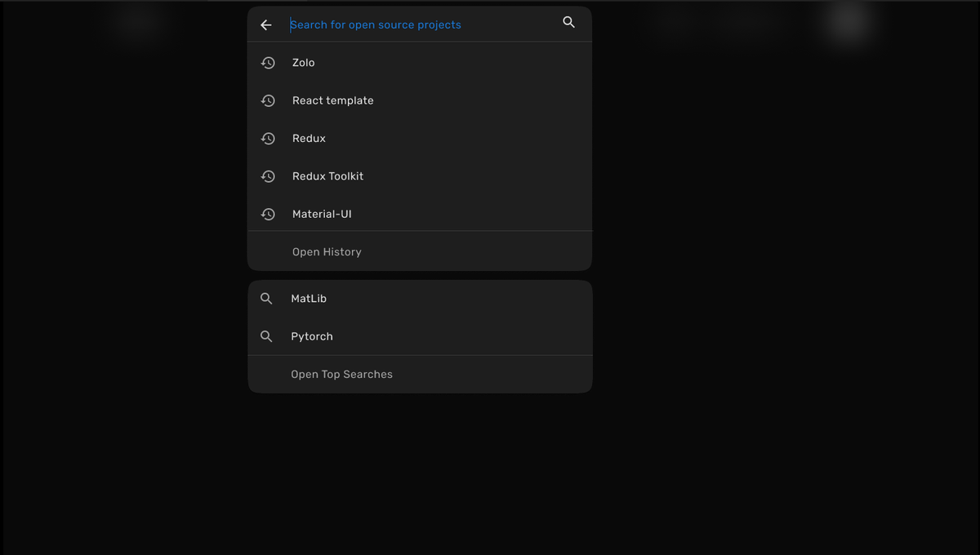Click the search icon beside Pytorch
The width and height of the screenshot is (980, 555).
(x=266, y=336)
